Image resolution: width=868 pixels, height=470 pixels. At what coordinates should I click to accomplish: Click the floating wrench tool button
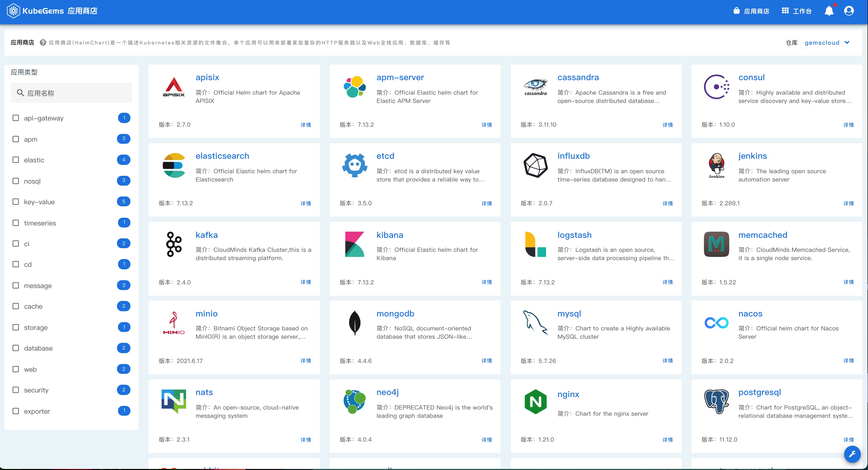click(x=852, y=454)
